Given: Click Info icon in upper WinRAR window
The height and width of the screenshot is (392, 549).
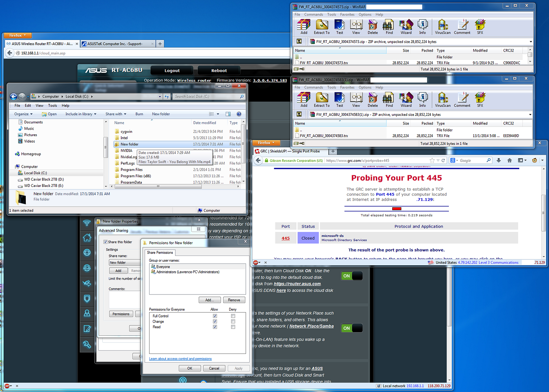Looking at the screenshot, I should click(x=422, y=26).
